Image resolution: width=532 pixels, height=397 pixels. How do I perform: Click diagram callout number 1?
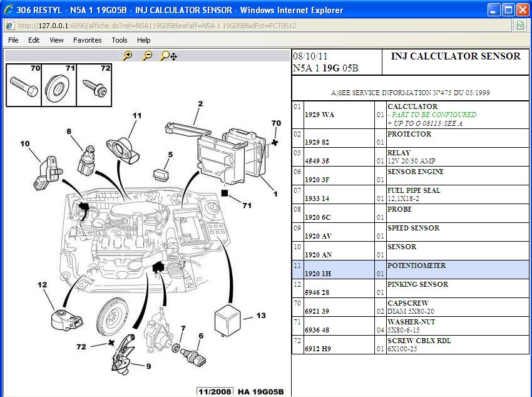point(275,193)
